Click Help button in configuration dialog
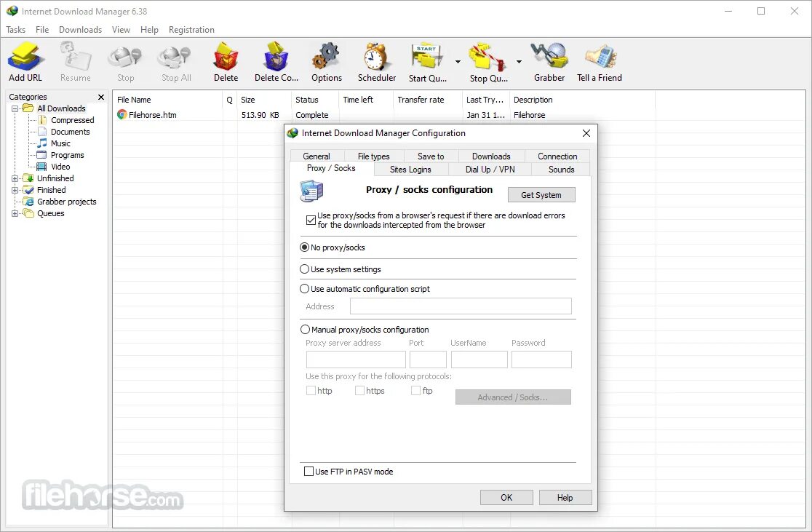This screenshot has height=532, width=812. click(565, 497)
